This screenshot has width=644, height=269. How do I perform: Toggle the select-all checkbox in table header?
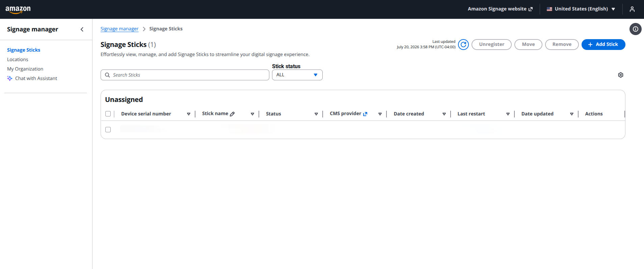point(108,114)
